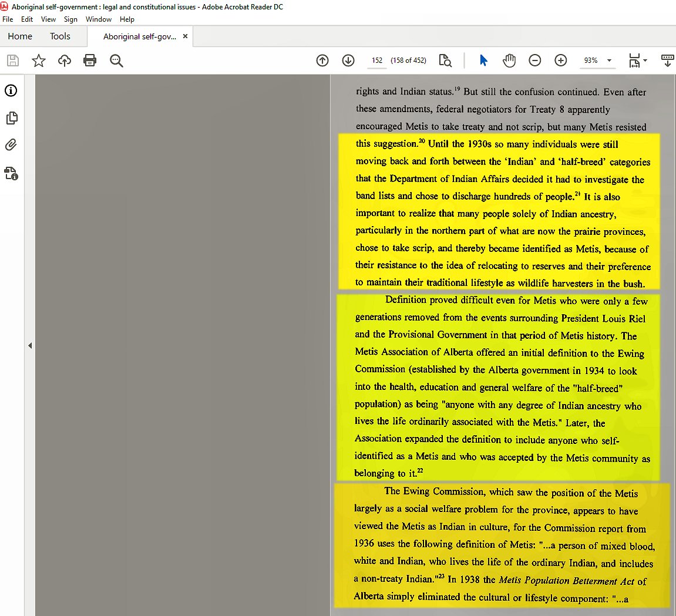Viewport: 676px width, 616px height.
Task: Click the page count text (158 of 452)
Action: coord(408,60)
